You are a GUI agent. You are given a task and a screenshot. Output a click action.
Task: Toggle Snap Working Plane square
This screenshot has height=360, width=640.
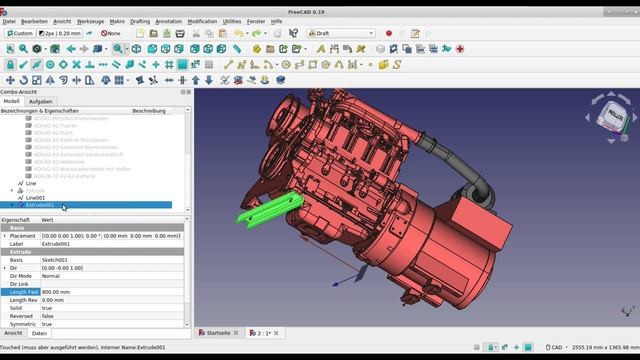[182, 64]
